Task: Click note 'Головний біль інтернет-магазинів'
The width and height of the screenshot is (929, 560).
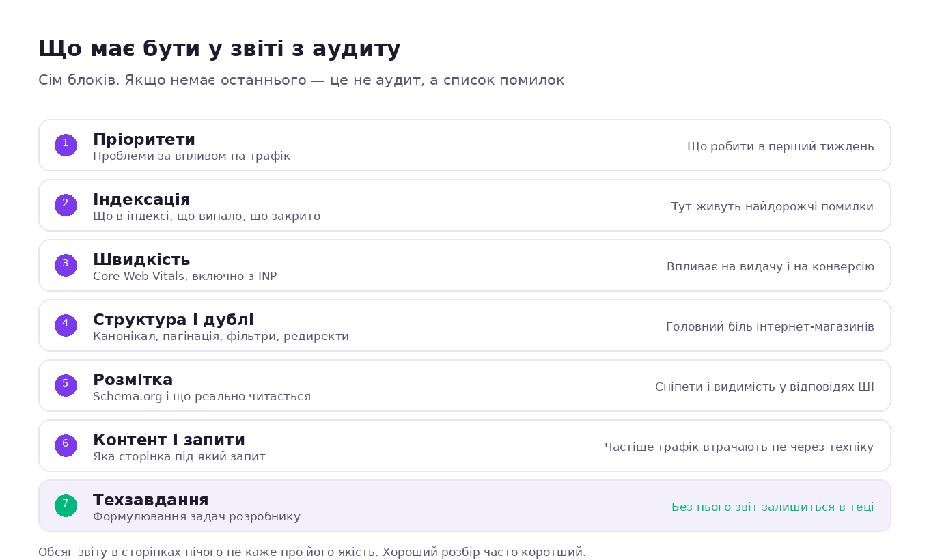Action: 770,327
